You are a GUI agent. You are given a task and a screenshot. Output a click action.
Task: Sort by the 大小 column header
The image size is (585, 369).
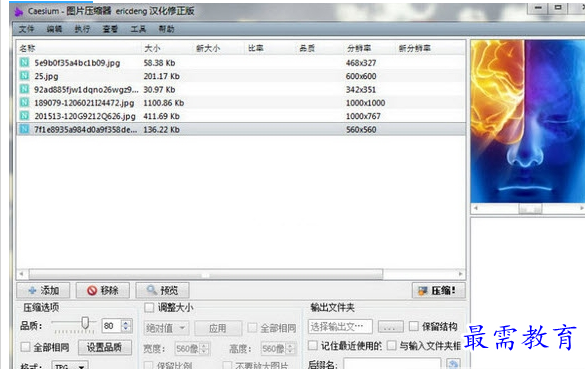(x=167, y=48)
